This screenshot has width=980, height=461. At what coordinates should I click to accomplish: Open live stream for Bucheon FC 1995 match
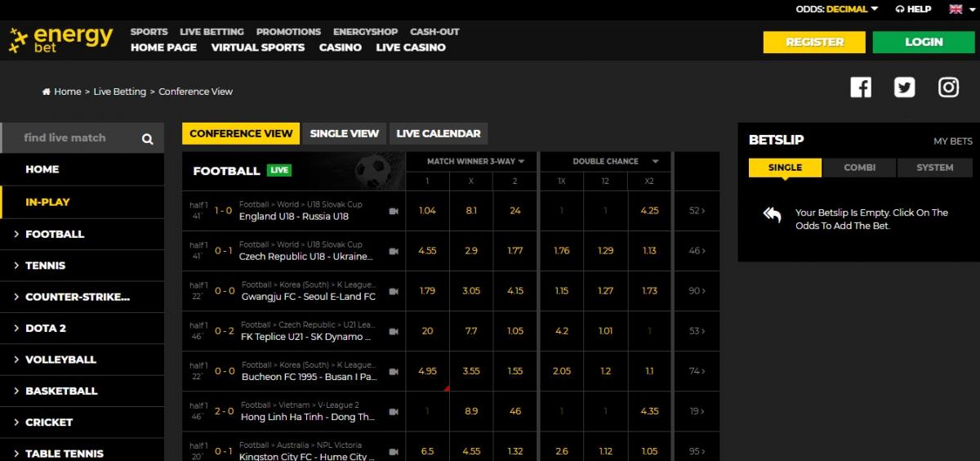click(394, 371)
